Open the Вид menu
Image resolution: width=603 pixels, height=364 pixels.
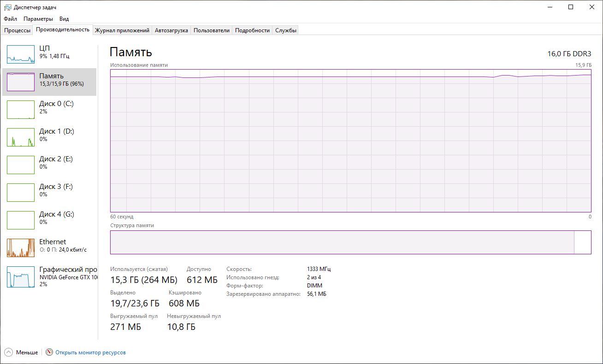tap(64, 19)
